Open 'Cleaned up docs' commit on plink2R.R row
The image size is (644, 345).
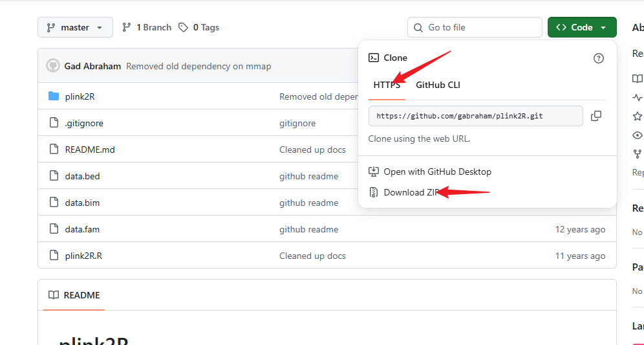pyautogui.click(x=312, y=256)
